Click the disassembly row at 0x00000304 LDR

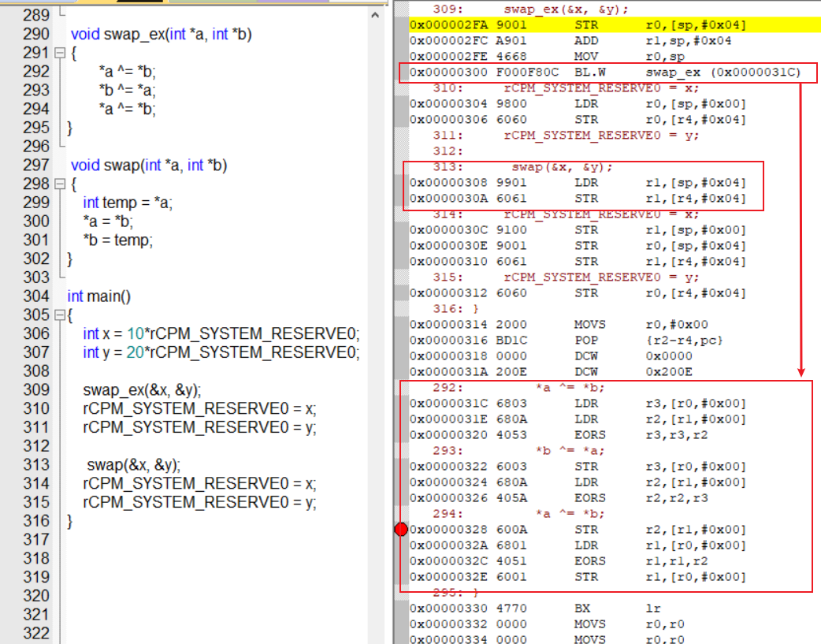(615, 103)
